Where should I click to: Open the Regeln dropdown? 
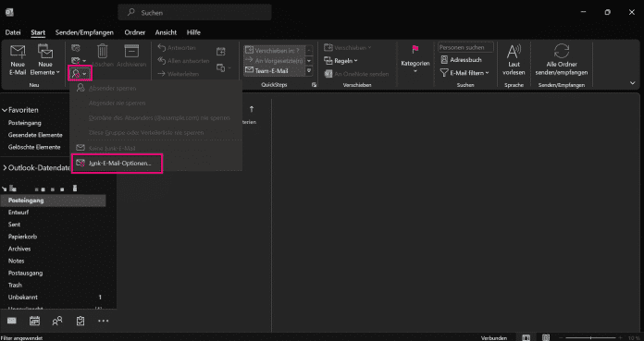point(341,61)
